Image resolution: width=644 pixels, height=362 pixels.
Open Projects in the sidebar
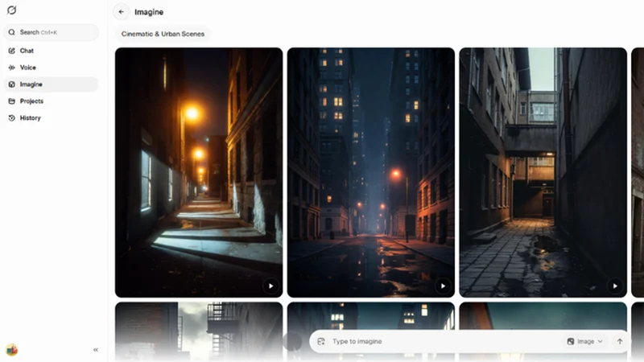coord(52,101)
